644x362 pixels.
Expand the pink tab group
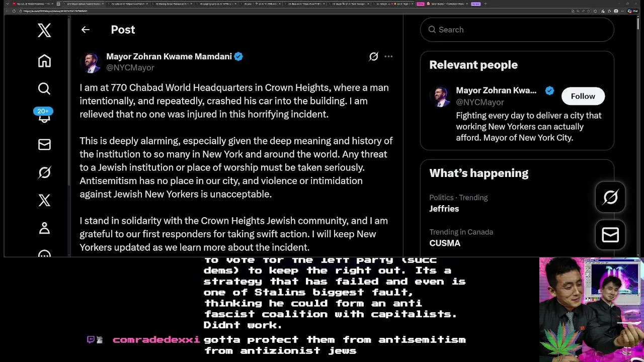tap(420, 4)
